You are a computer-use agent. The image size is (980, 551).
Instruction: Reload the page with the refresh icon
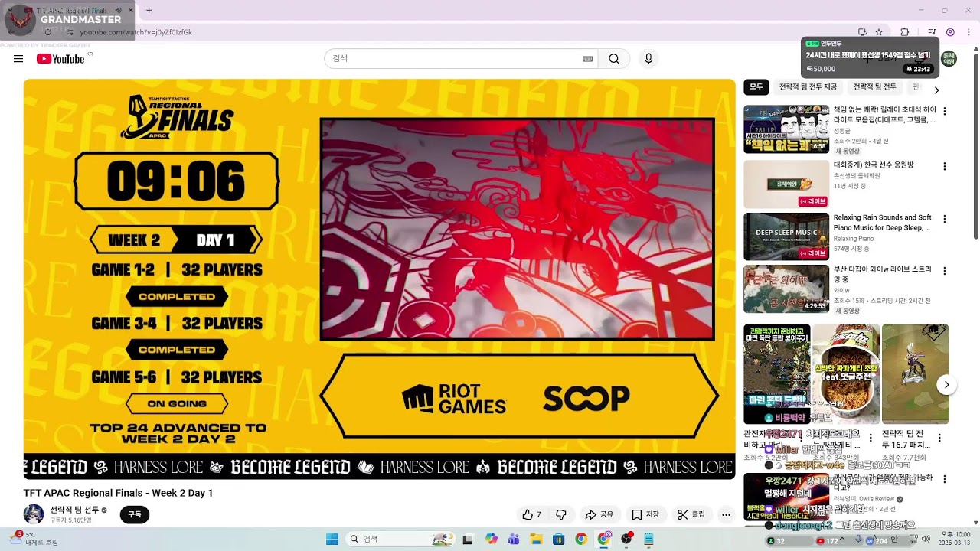coord(48,32)
